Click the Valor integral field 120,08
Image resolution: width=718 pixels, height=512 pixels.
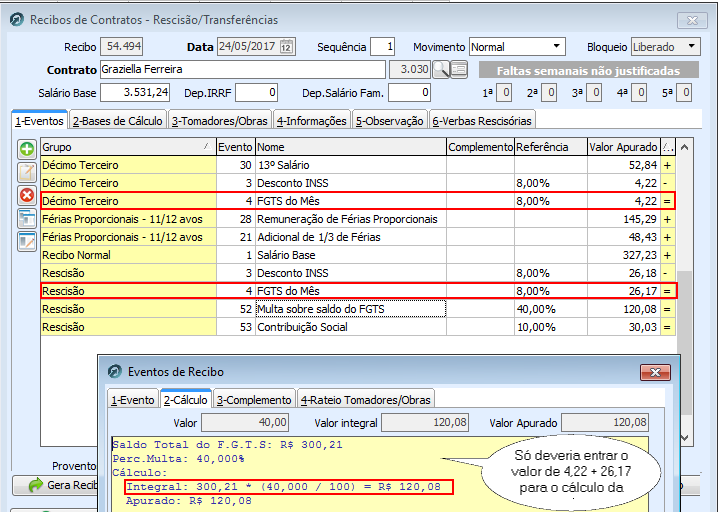(x=424, y=422)
